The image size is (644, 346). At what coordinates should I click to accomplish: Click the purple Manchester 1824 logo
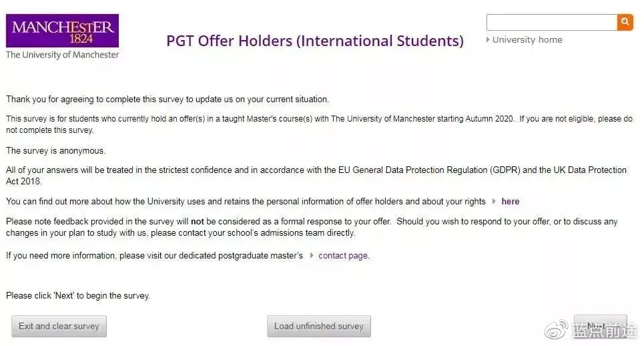pos(63,31)
